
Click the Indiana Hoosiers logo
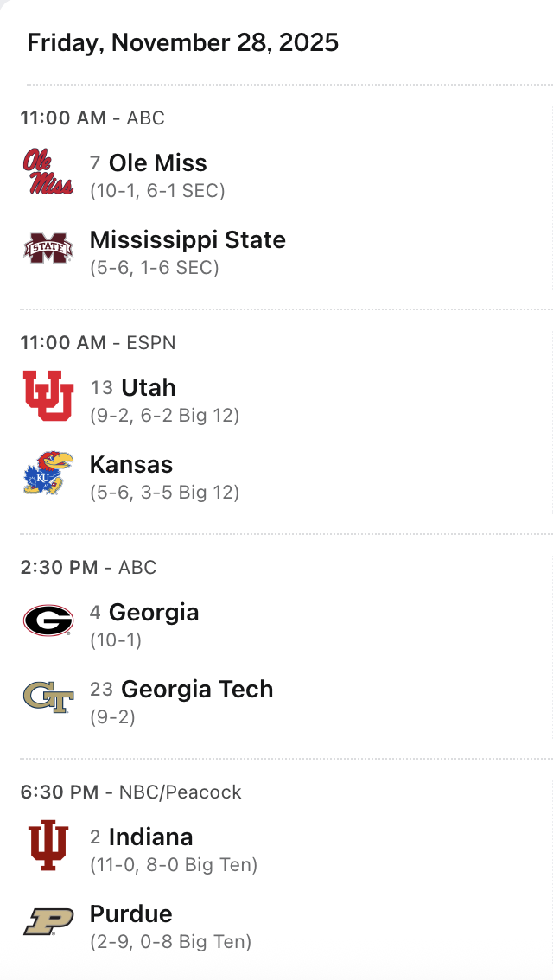(x=48, y=845)
